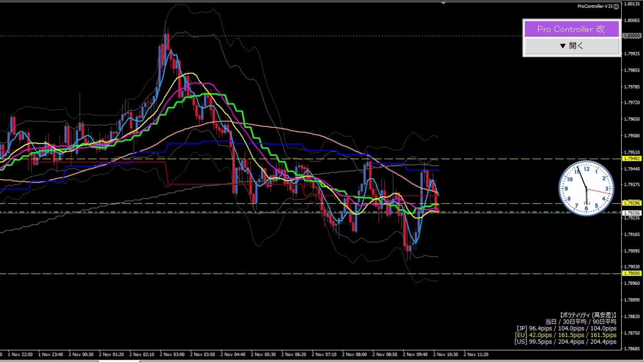The width and height of the screenshot is (644, 362).
Task: Click the current price tag 1.79256
Action: 632,212
